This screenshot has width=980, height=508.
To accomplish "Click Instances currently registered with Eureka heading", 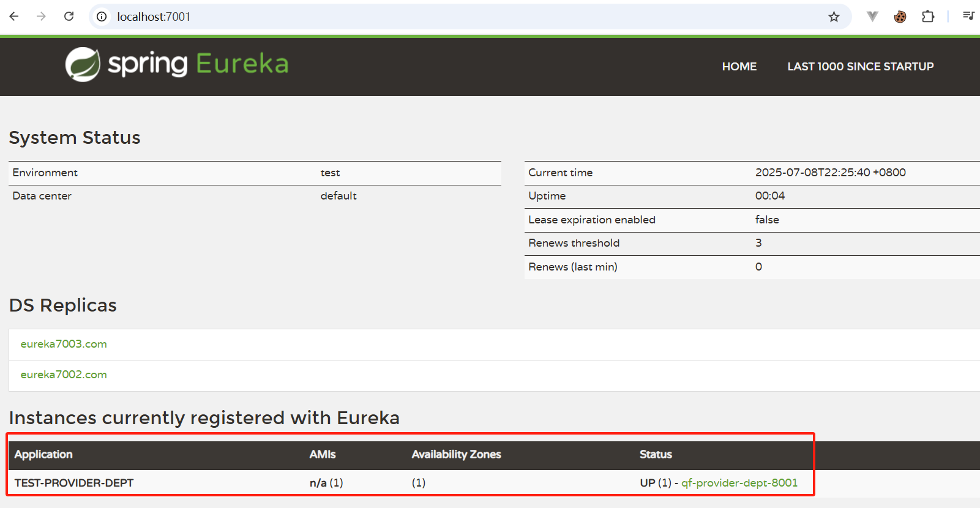I will point(204,418).
